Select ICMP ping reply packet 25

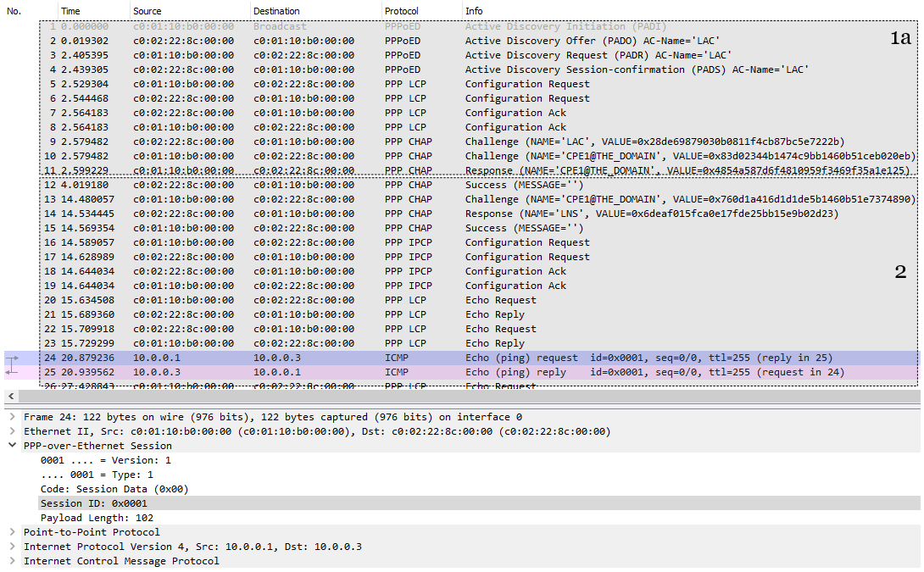478,372
